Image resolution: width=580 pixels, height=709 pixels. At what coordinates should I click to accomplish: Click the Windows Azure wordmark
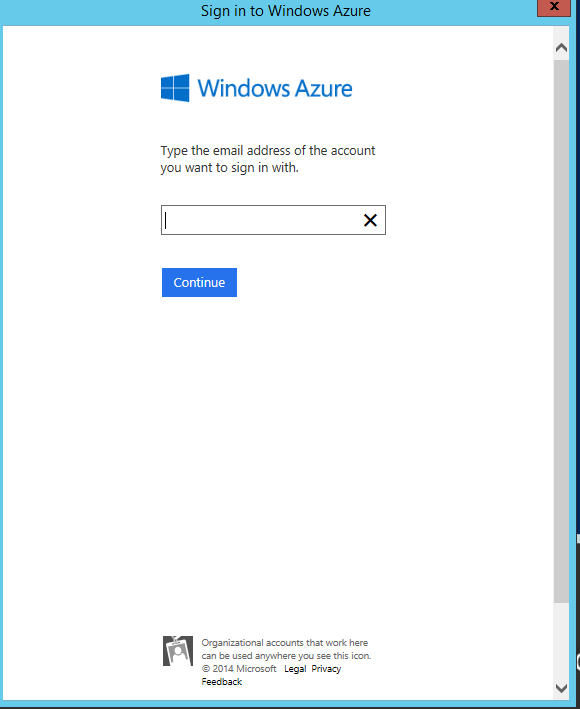click(x=275, y=88)
